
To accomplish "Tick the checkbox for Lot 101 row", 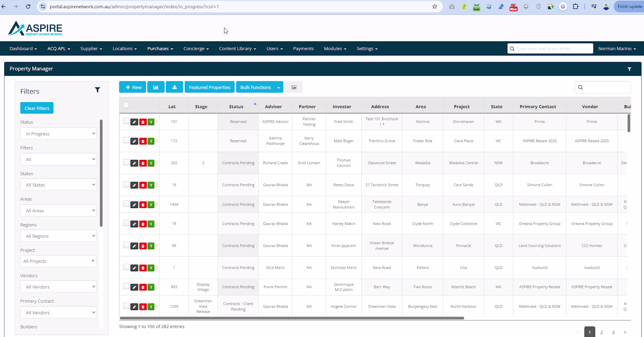I will point(126,121).
